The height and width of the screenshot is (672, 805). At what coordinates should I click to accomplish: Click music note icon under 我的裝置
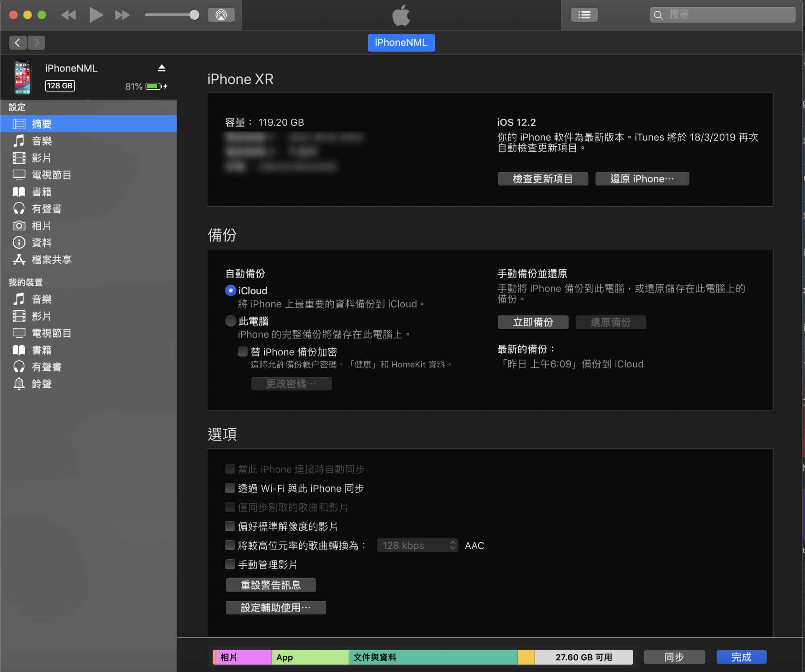click(x=19, y=299)
